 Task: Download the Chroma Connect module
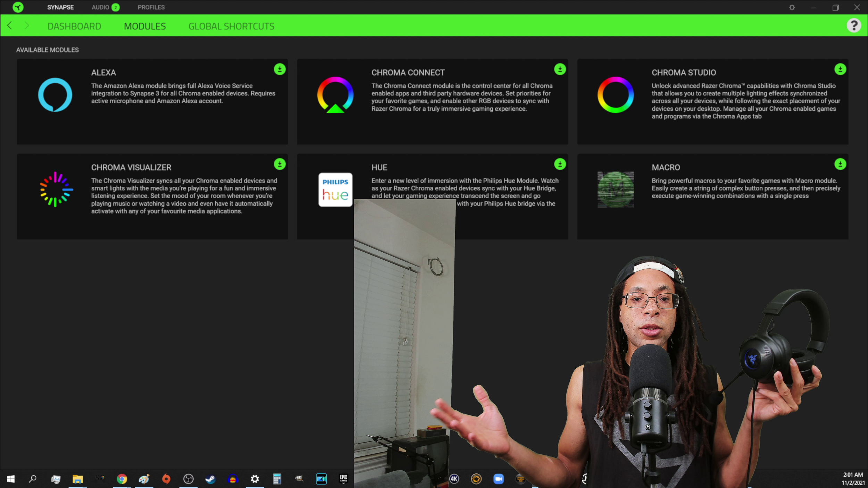click(x=560, y=69)
